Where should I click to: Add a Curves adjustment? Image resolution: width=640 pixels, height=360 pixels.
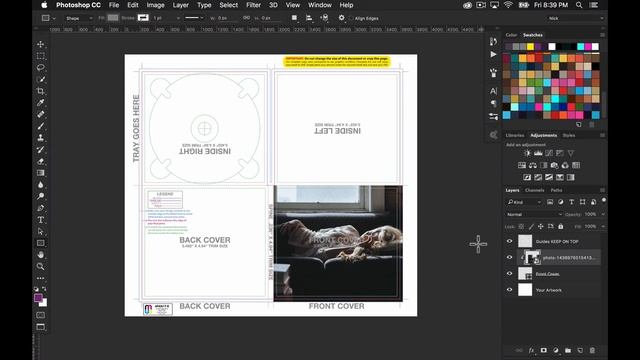tap(549, 153)
